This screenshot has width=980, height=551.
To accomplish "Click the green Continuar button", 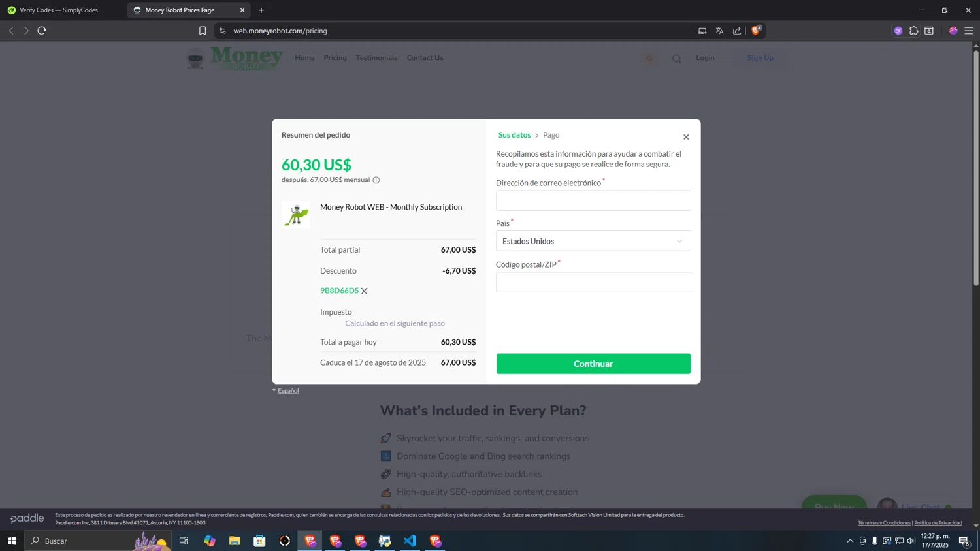I will 593,364.
